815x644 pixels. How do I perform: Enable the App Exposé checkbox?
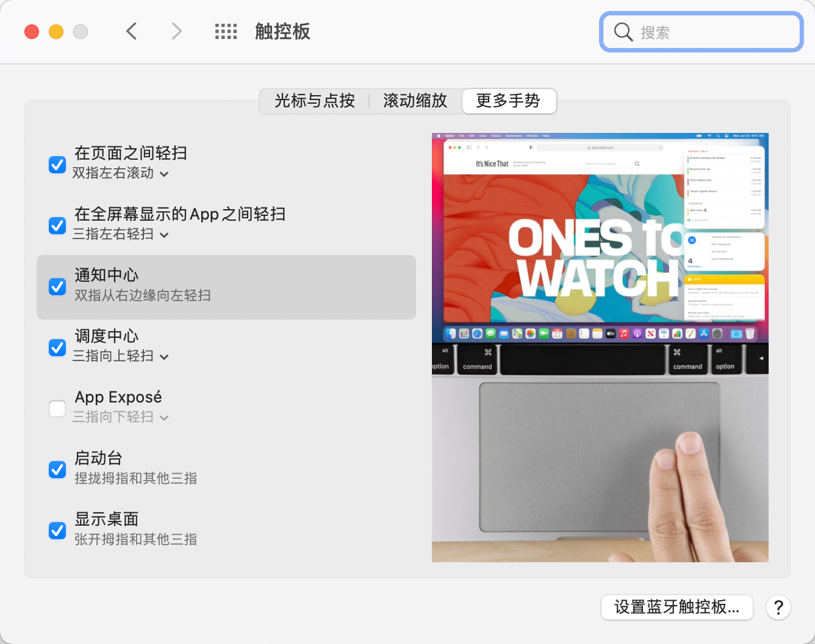pos(57,409)
